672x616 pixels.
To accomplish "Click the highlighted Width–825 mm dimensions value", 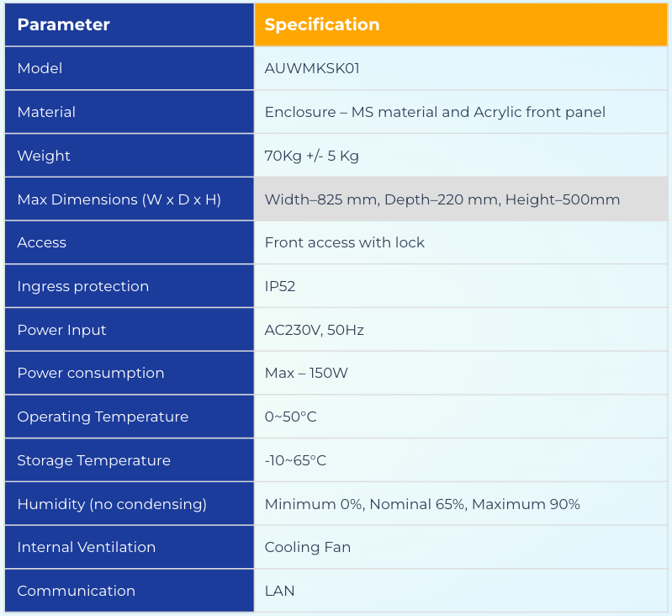I will coord(442,199).
